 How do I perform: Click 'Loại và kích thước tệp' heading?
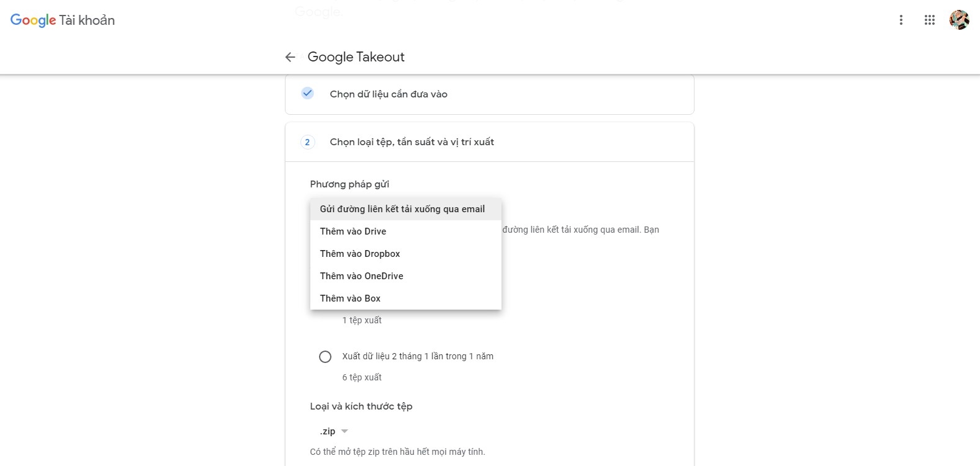pos(361,406)
